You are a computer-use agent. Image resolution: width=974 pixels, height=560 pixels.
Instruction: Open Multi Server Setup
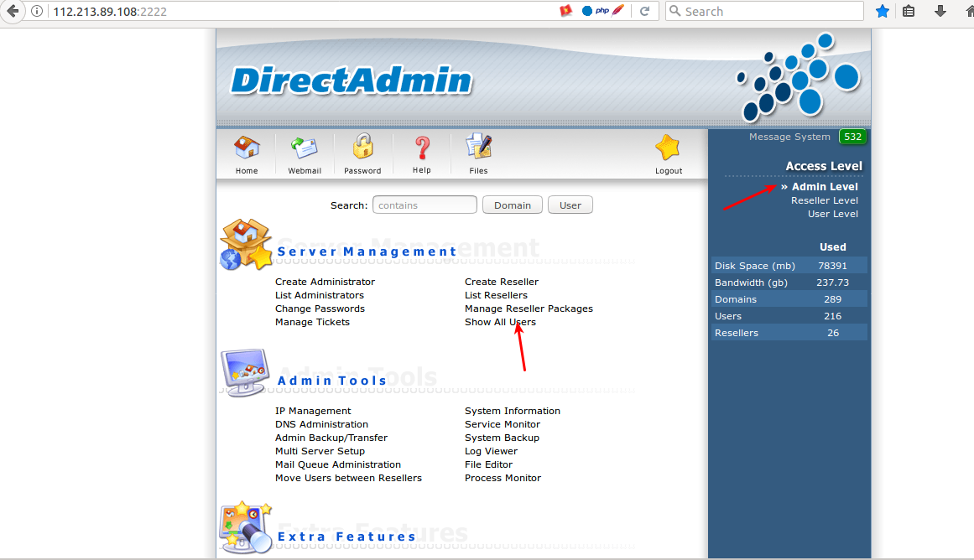(x=320, y=451)
